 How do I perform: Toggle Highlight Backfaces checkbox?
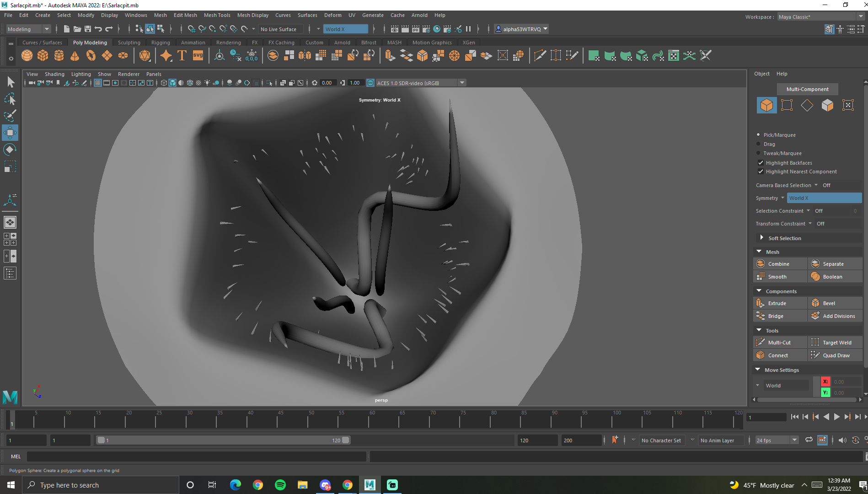tap(761, 163)
